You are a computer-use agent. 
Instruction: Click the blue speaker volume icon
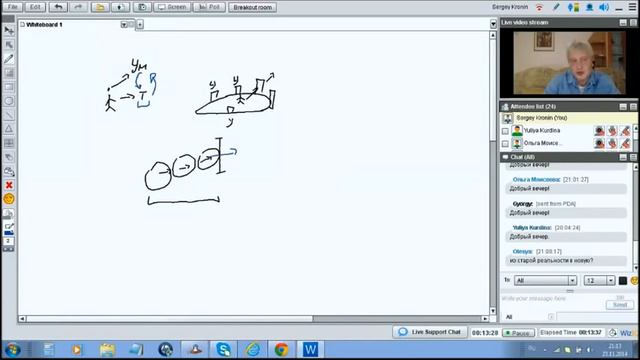604,7
